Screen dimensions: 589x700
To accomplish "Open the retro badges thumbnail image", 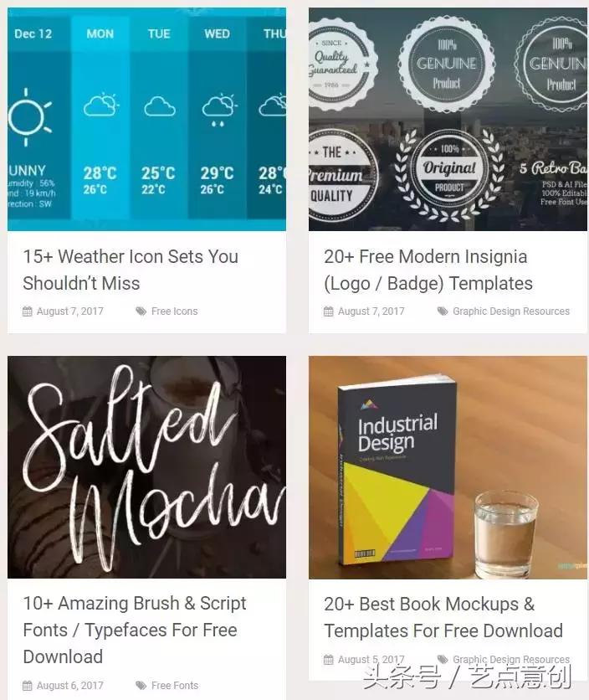I will pos(448,119).
